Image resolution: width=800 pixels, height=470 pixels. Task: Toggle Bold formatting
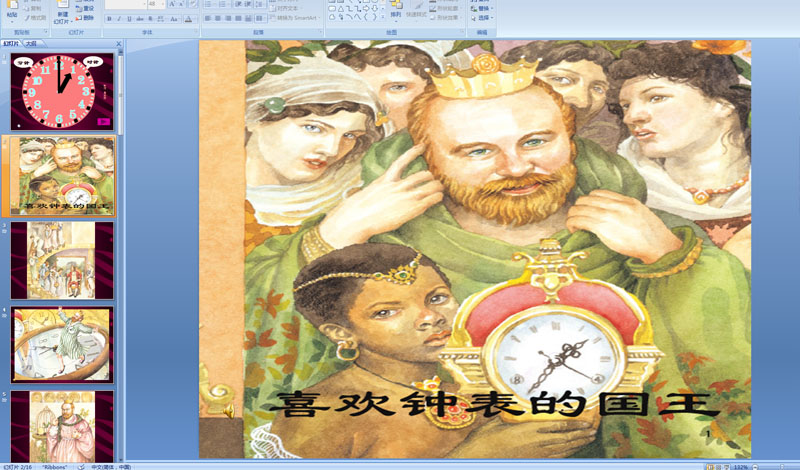coord(109,19)
